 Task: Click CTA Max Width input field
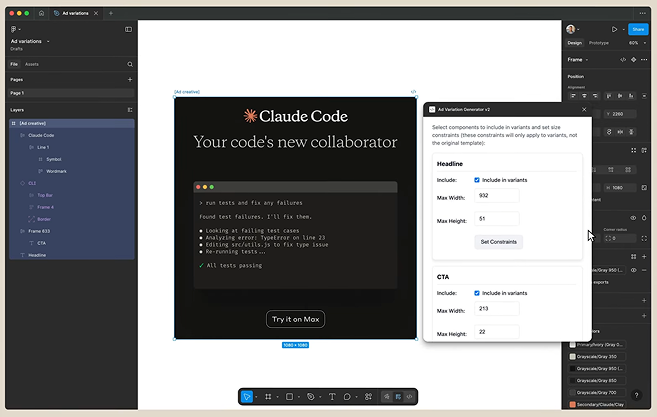pos(497,309)
